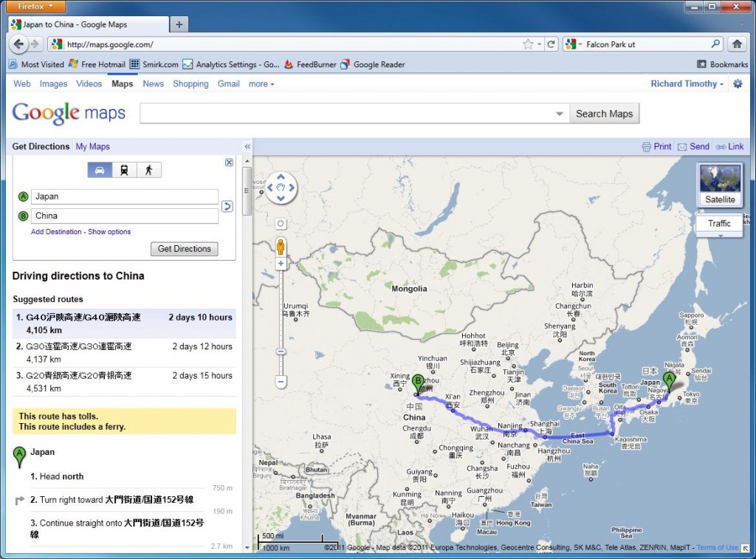Image resolution: width=756 pixels, height=559 pixels.
Task: Toggle the Traffic layer
Action: coord(719,223)
